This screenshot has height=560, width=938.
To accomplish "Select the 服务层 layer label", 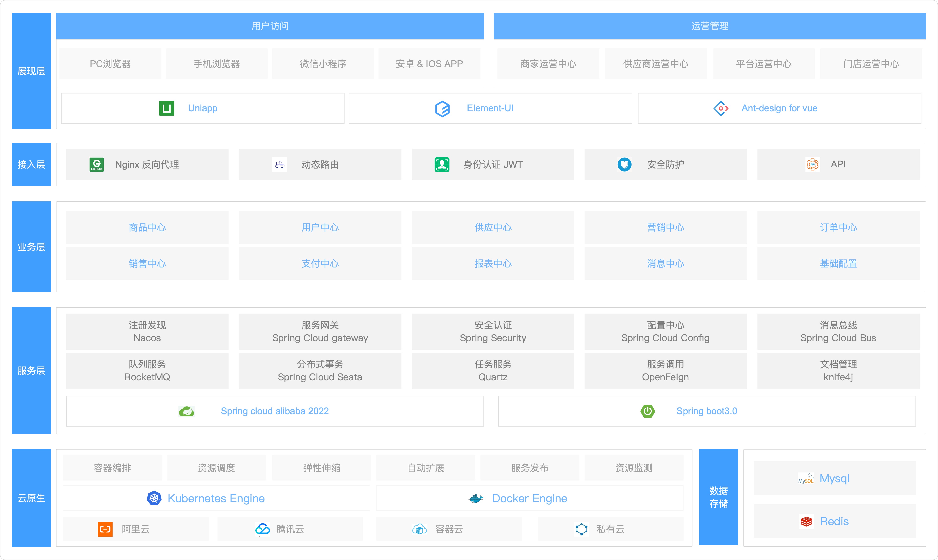I will [31, 371].
